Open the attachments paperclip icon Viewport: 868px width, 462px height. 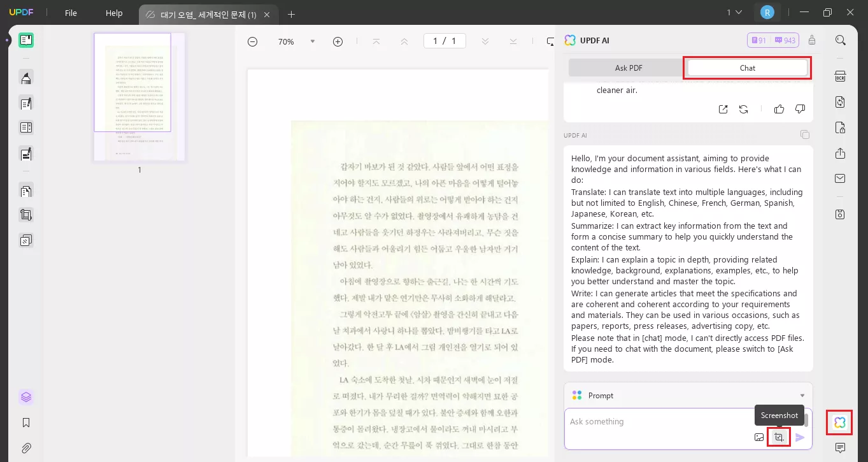26,448
